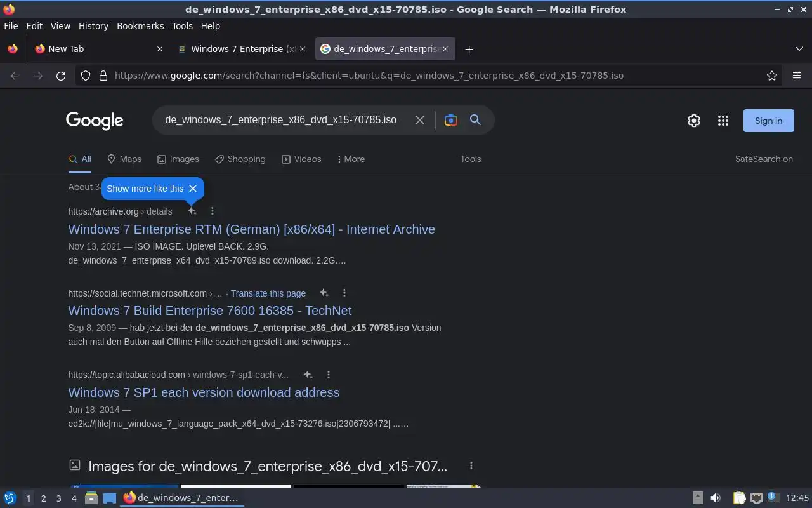Open tracking protection shield icon
This screenshot has height=508, width=812.
86,76
